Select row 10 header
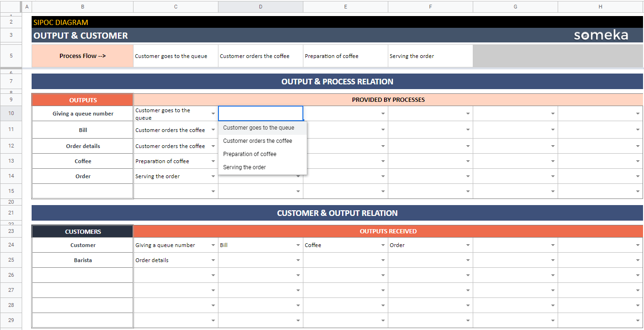Screen dimensions: 644x330 (x=11, y=114)
